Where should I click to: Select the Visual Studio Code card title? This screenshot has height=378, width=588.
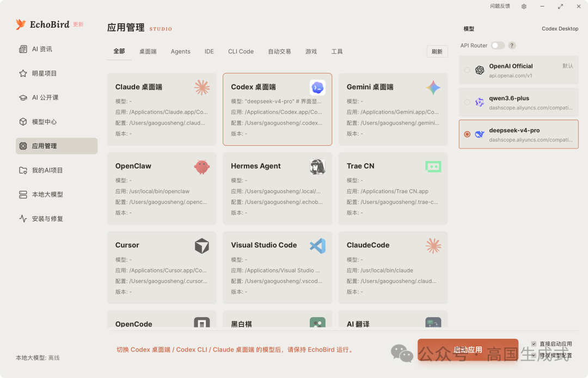click(264, 245)
